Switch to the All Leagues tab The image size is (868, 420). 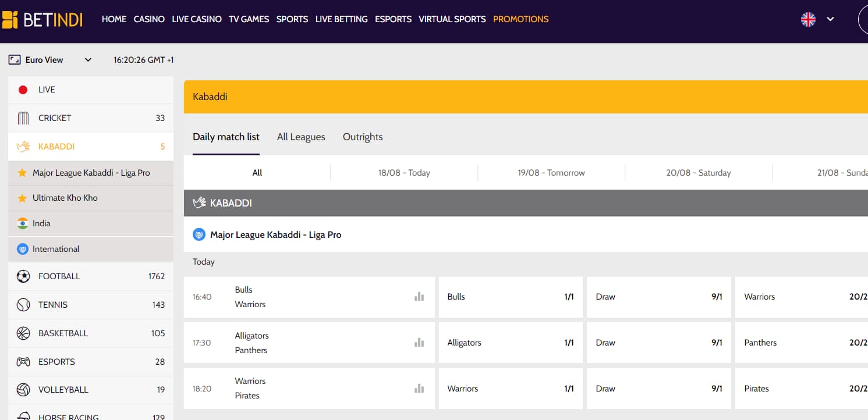pyautogui.click(x=301, y=137)
